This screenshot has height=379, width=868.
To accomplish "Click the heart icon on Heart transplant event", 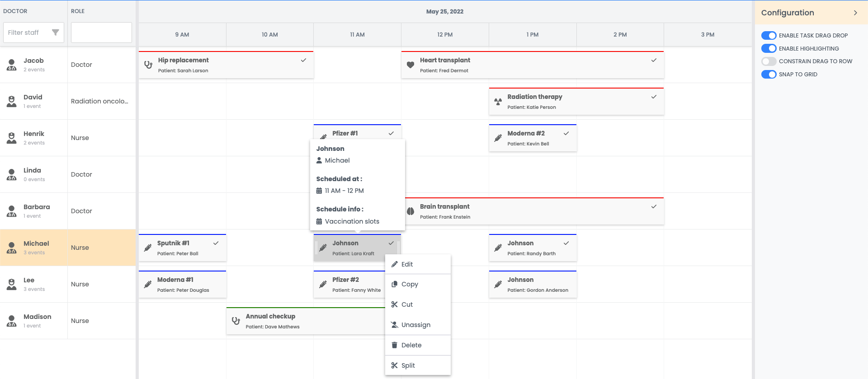I will (x=410, y=65).
